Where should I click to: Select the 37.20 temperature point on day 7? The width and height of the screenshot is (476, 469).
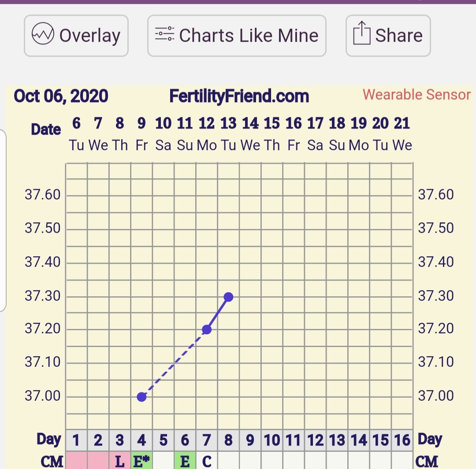click(x=207, y=329)
